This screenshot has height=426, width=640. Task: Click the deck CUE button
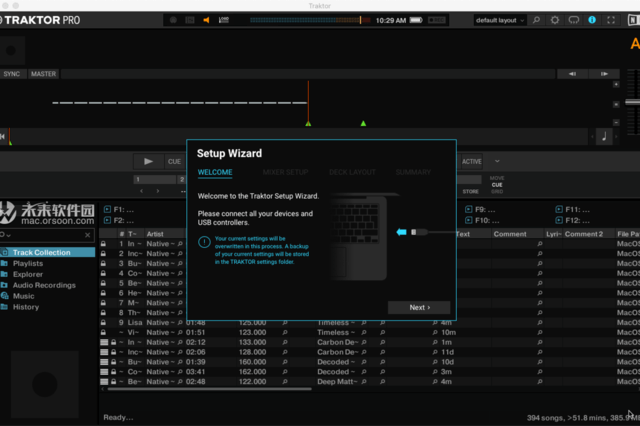(x=174, y=162)
